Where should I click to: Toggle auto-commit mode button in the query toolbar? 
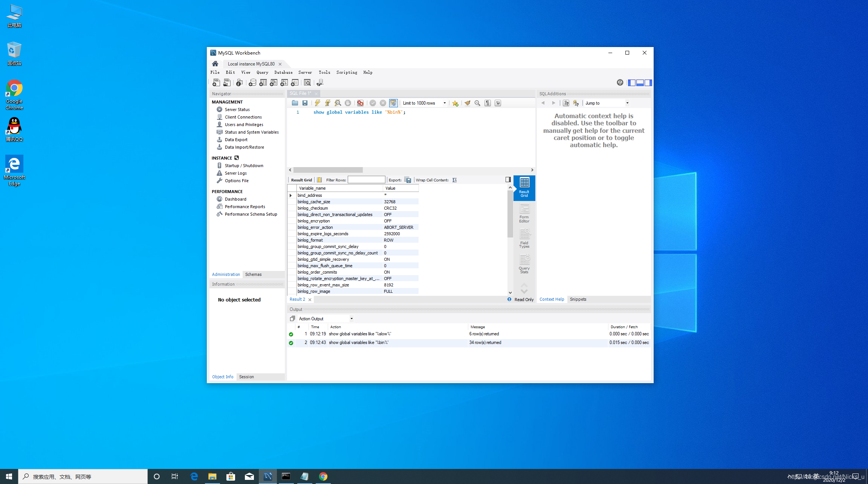tap(393, 103)
